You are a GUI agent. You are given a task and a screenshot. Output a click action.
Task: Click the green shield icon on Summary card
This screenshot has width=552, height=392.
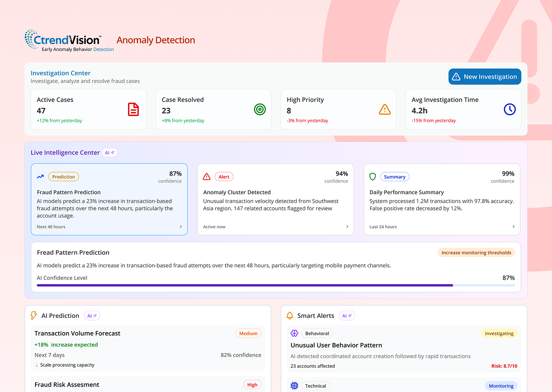(x=372, y=177)
